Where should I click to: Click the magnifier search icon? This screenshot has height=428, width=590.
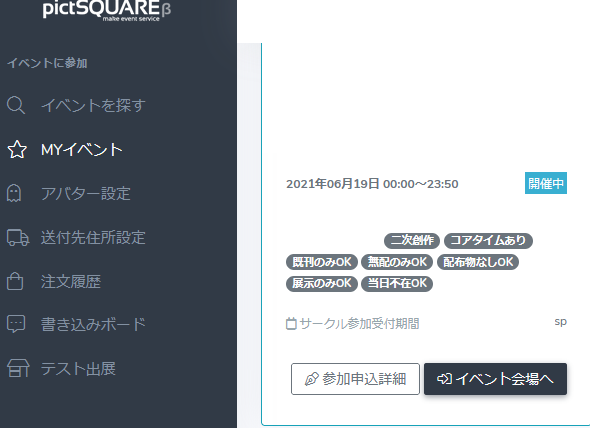16,105
